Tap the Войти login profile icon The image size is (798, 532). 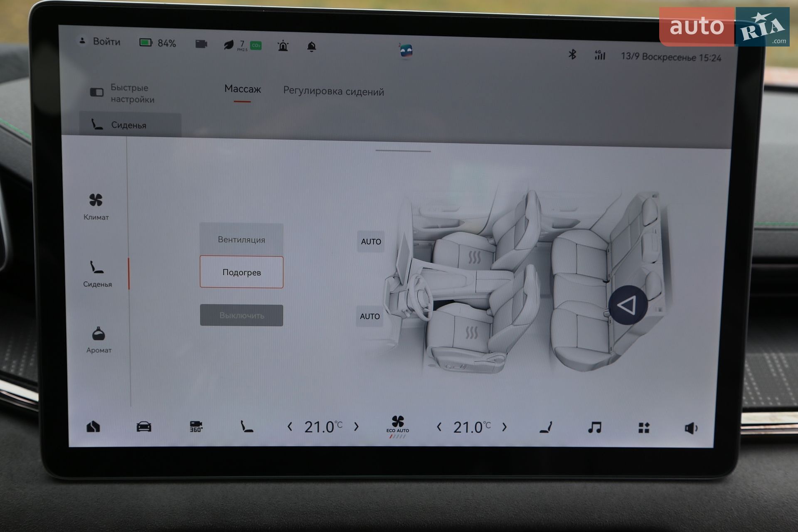[83, 41]
